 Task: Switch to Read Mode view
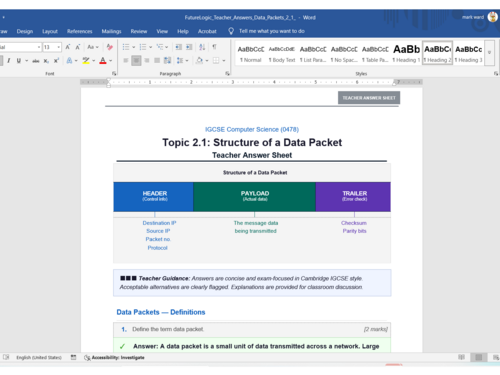pos(461,357)
